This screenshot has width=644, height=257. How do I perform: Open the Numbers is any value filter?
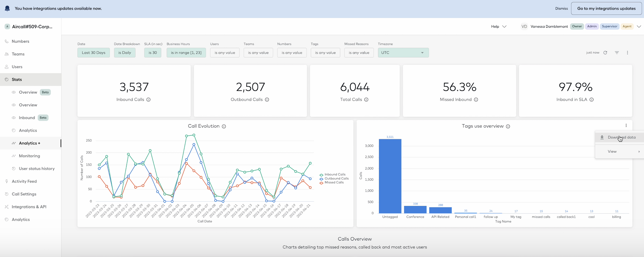pyautogui.click(x=292, y=52)
